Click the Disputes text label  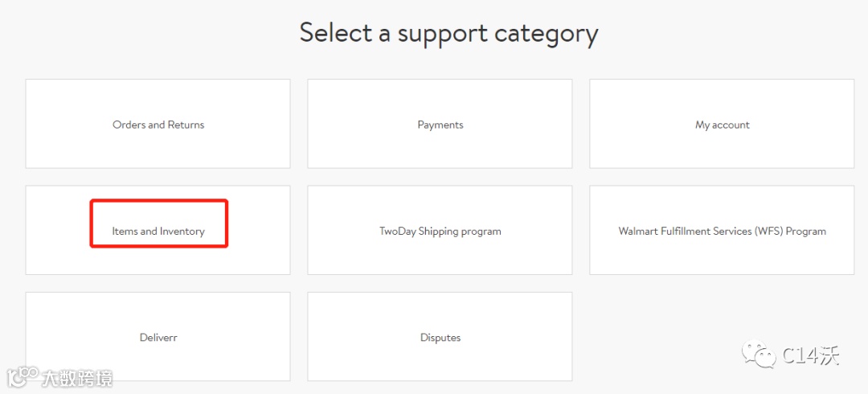click(440, 338)
